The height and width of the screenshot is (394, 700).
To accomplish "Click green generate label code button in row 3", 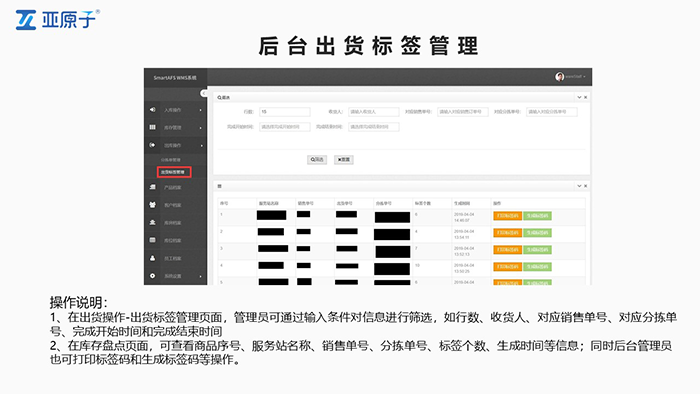I will [x=537, y=250].
